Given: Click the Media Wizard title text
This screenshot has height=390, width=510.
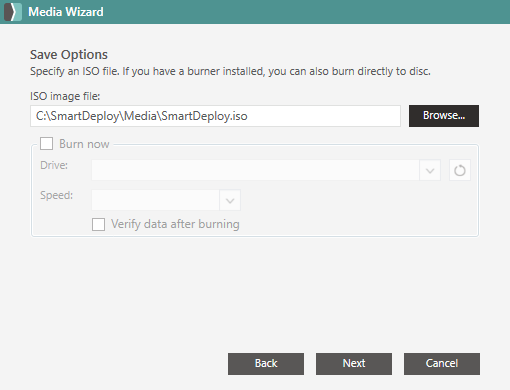Looking at the screenshot, I should coord(66,12).
